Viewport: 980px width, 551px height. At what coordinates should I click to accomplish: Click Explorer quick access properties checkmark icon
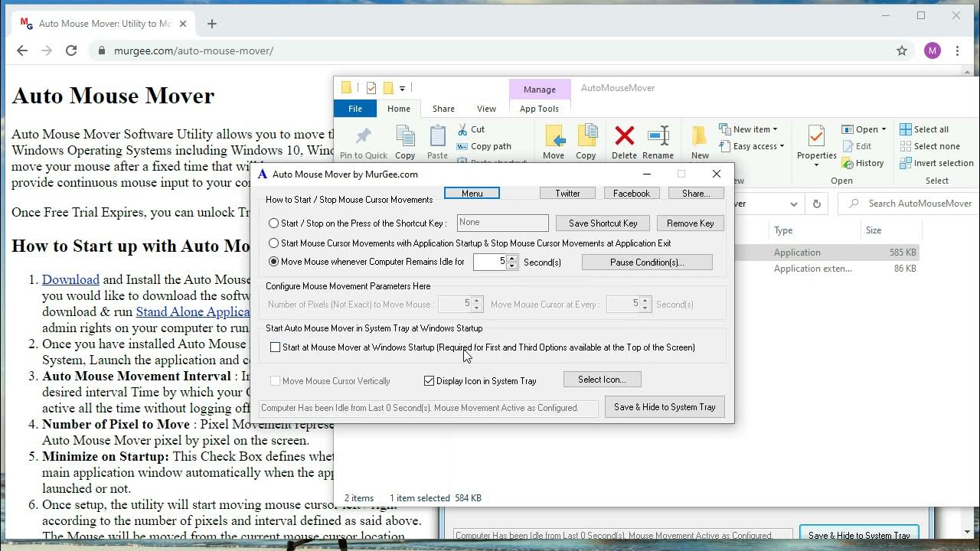coord(371,88)
